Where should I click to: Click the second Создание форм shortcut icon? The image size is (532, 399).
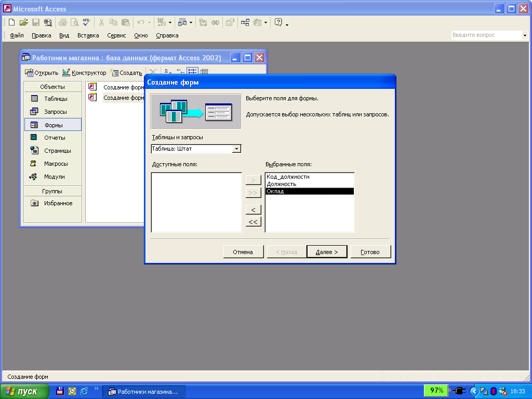point(92,97)
